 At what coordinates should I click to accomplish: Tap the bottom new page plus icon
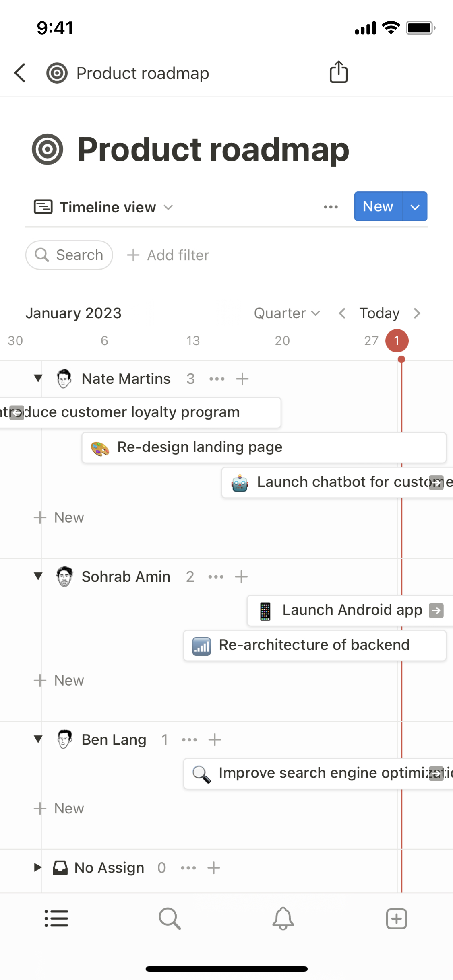(396, 918)
